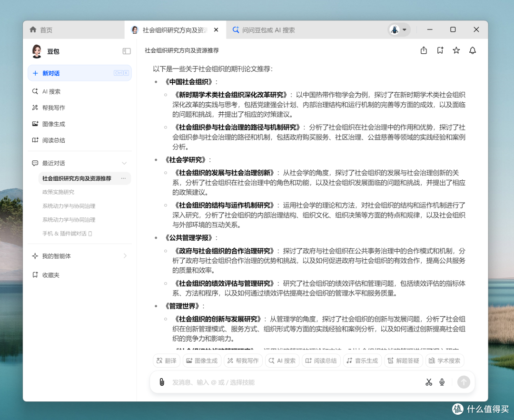The image size is (514, 420).
Task: Click the AI 搜索 skill chip above input
Action: point(282,361)
